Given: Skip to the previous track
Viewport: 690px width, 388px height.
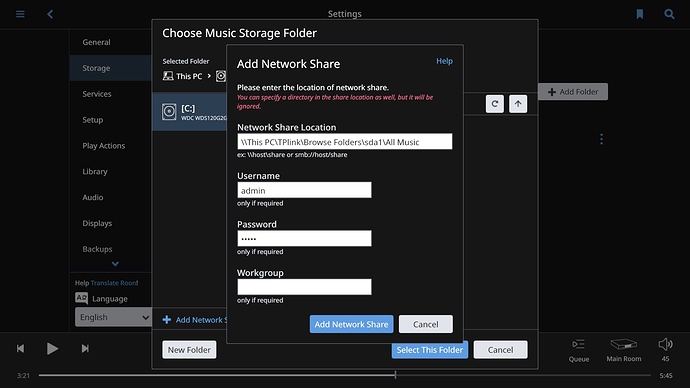Looking at the screenshot, I should pos(20,348).
